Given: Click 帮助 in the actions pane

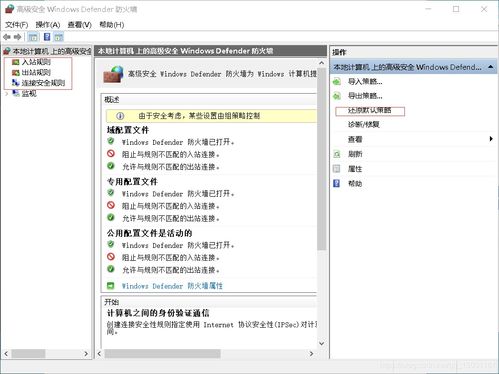Looking at the screenshot, I should (355, 184).
